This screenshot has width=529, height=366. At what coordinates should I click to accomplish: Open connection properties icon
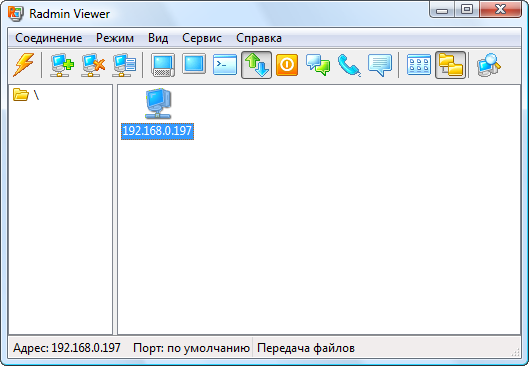click(124, 65)
